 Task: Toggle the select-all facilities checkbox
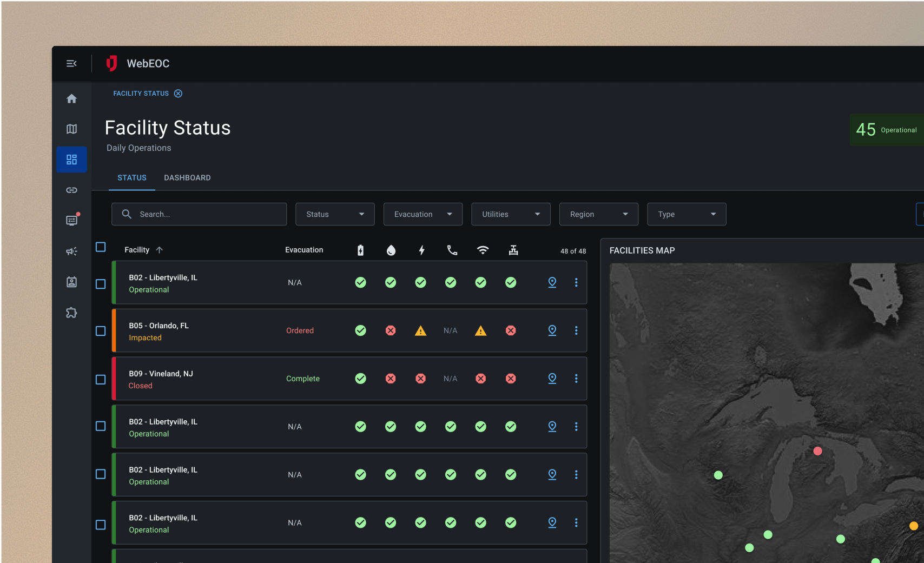coord(101,247)
